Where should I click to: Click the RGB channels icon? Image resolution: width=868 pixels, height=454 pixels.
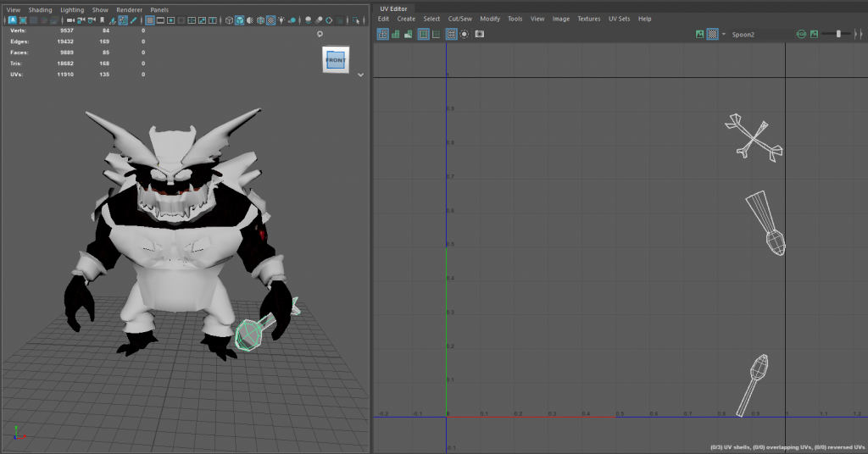click(x=801, y=34)
